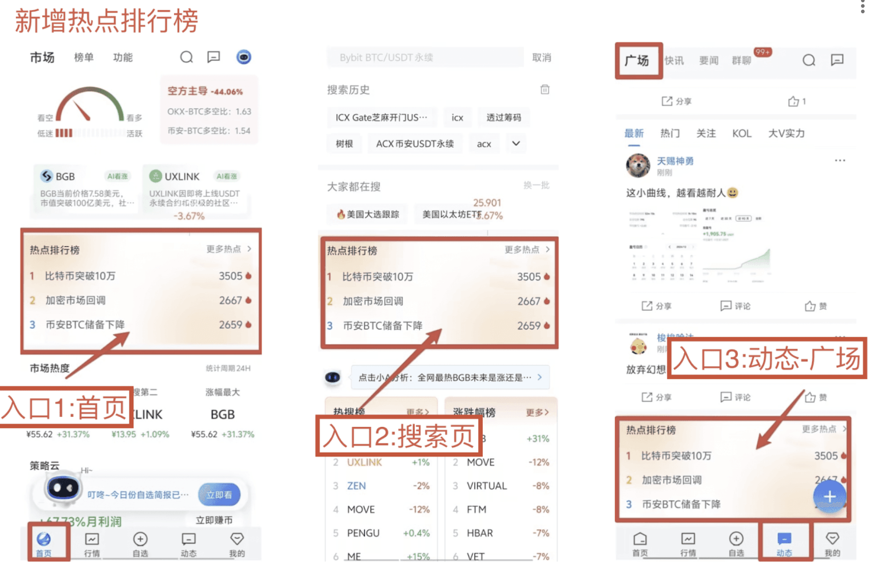The image size is (872, 588).
Task: Select the 关注 feed filter
Action: pos(705,133)
